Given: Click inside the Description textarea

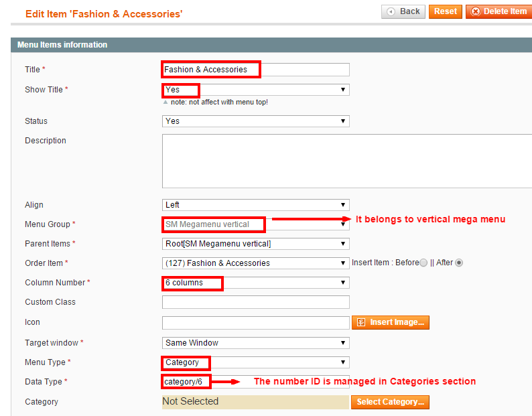Looking at the screenshot, I should coord(347,161).
